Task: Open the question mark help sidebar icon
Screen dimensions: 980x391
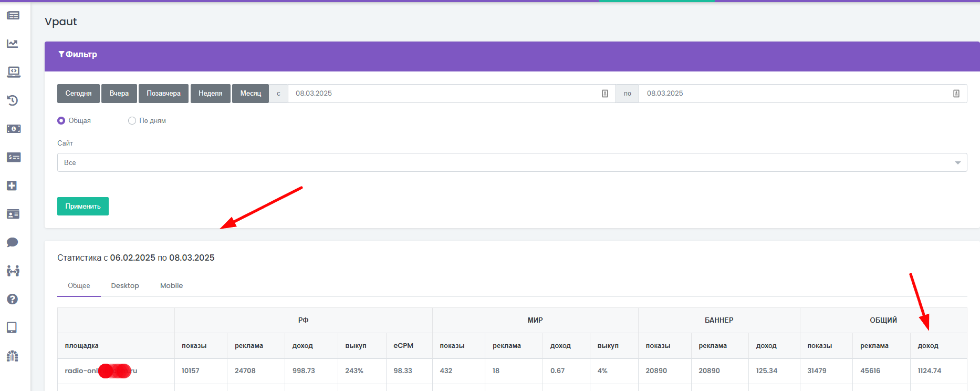Action: (x=13, y=299)
